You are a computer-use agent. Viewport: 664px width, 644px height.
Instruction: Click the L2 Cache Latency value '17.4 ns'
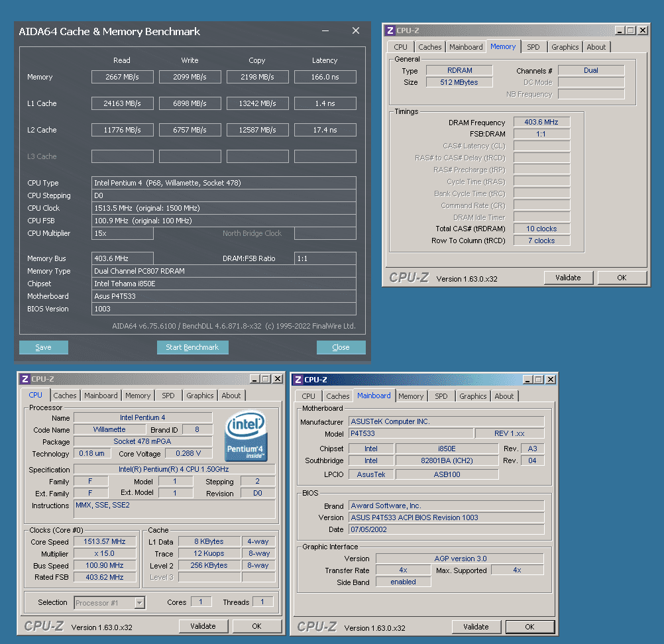tap(325, 130)
